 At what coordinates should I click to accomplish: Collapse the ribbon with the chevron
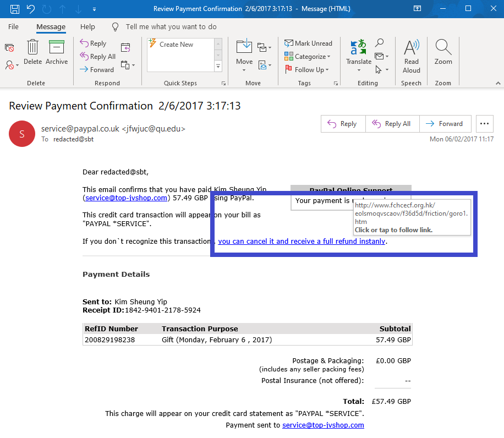click(498, 83)
